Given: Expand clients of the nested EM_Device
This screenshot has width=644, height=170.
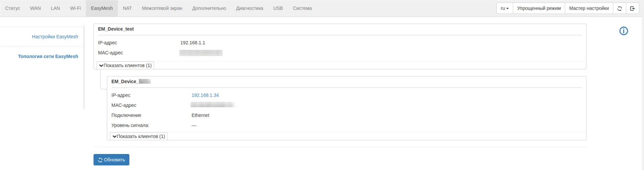Looking at the screenshot, I should [139, 136].
